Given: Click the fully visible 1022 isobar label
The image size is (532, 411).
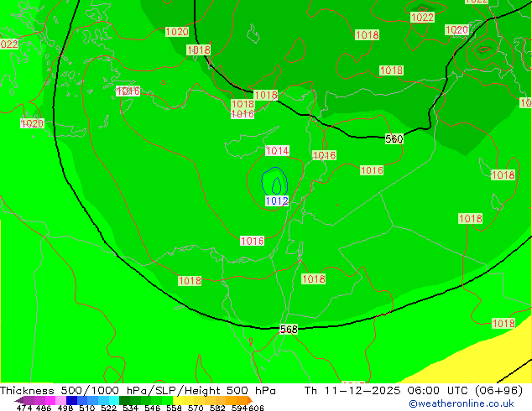Looking at the screenshot, I should [422, 18].
